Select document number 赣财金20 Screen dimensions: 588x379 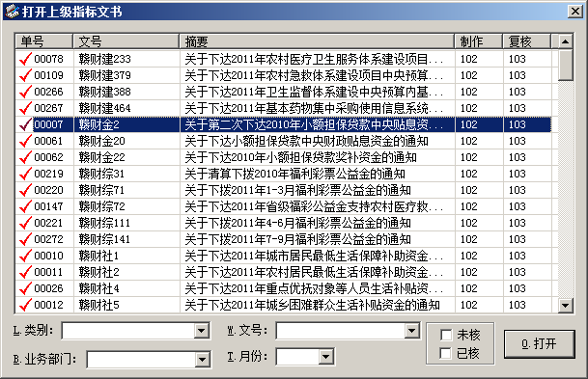(102, 141)
